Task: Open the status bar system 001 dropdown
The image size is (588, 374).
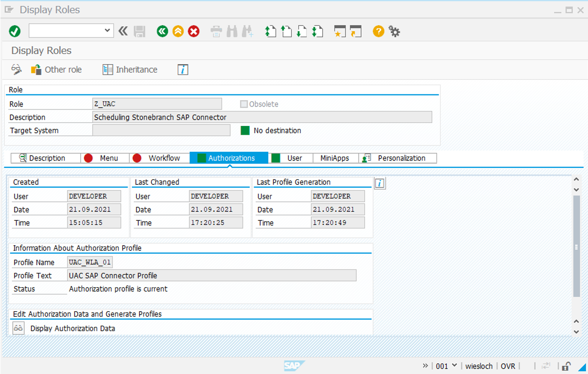Action: click(455, 366)
